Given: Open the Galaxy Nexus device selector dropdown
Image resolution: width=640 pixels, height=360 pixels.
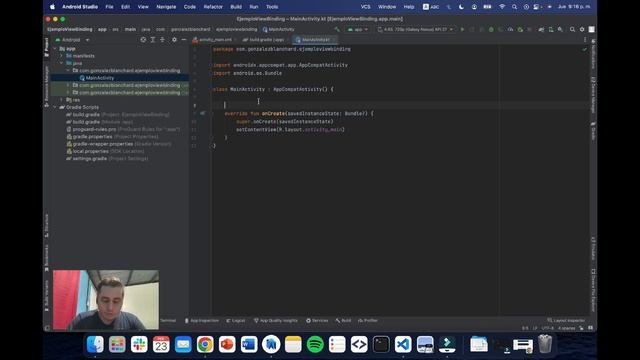Looking at the screenshot, I should pyautogui.click(x=415, y=29).
